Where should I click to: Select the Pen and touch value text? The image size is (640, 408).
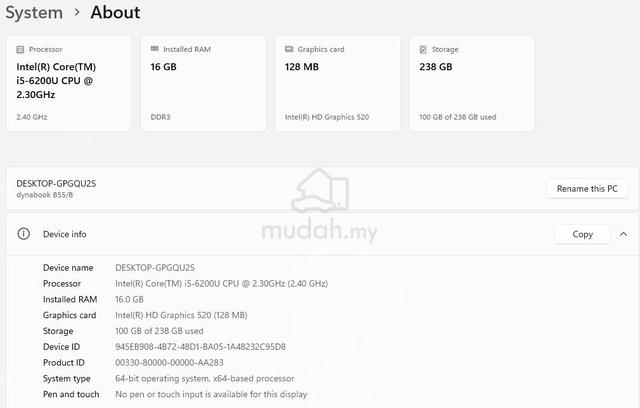pos(211,395)
